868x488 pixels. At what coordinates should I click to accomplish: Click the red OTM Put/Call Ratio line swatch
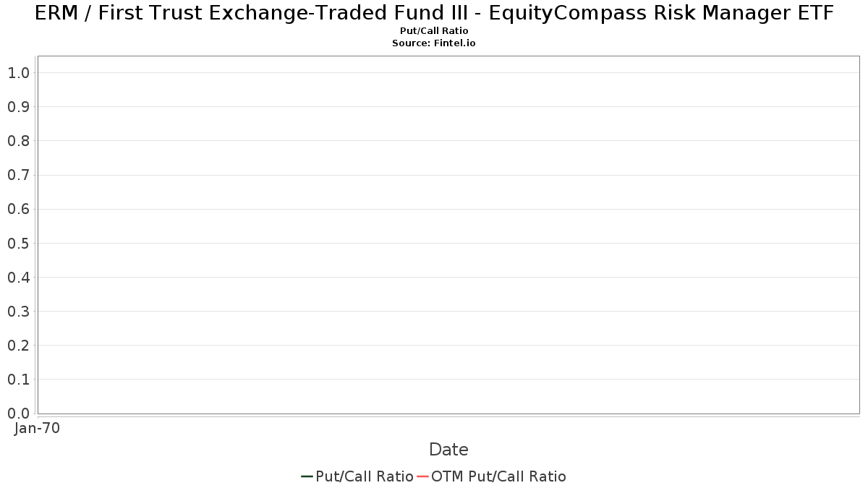tap(422, 476)
